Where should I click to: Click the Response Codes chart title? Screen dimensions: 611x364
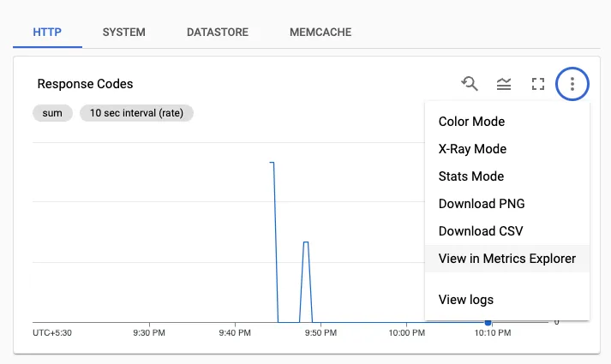pyautogui.click(x=85, y=84)
